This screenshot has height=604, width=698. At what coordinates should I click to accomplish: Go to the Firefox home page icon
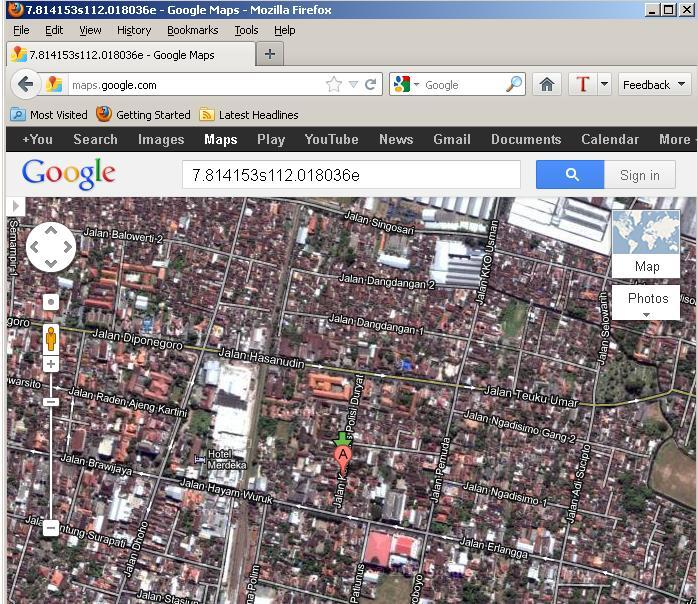tap(547, 84)
